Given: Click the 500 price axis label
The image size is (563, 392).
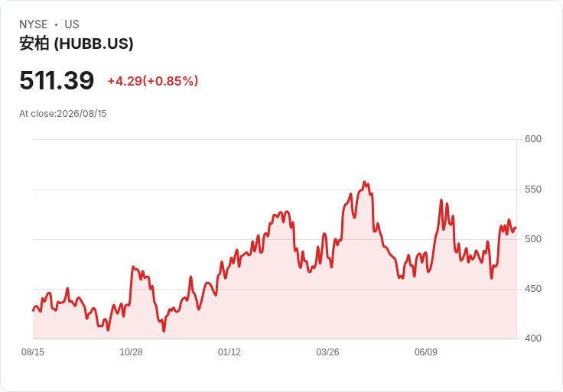Looking at the screenshot, I should click(533, 239).
